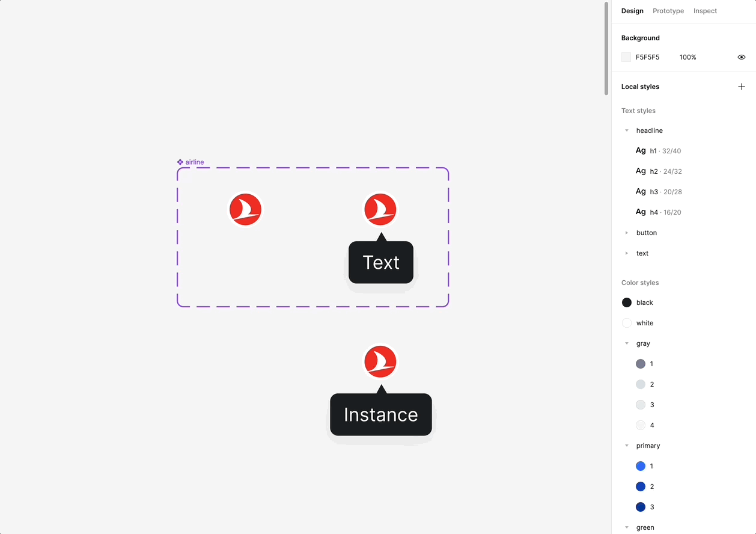Screen dimensions: 756x534
Task: Click the h1 text style preview
Action: point(641,151)
